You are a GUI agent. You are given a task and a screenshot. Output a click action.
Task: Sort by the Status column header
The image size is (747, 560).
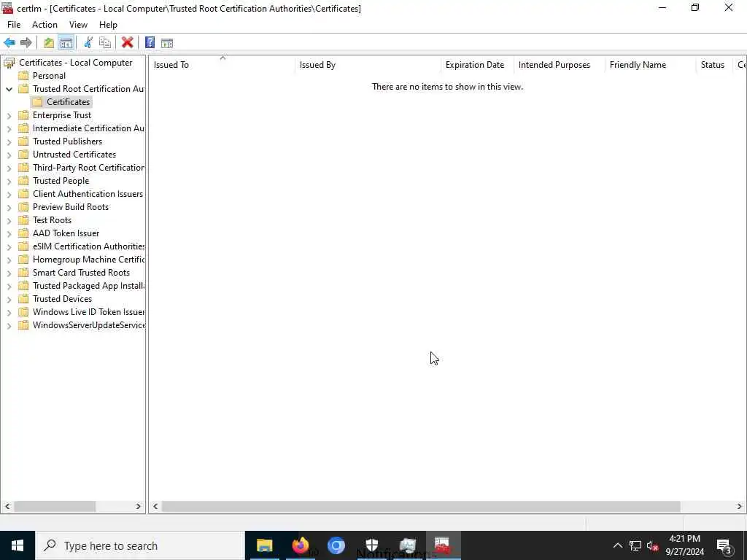(714, 65)
